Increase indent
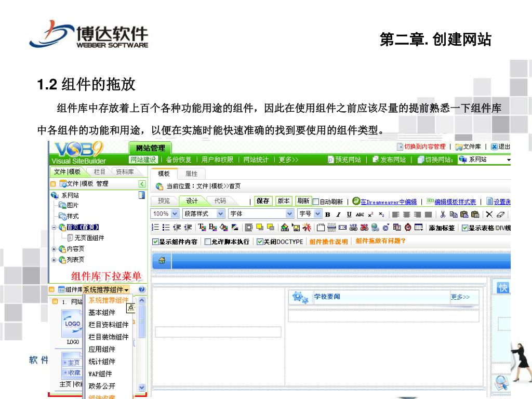This screenshot has width=532, height=399. [188, 228]
